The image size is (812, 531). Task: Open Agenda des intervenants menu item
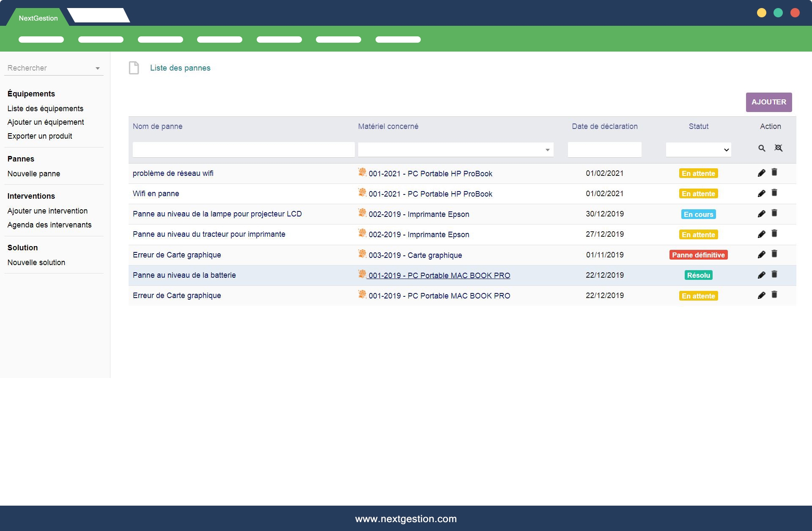[49, 225]
